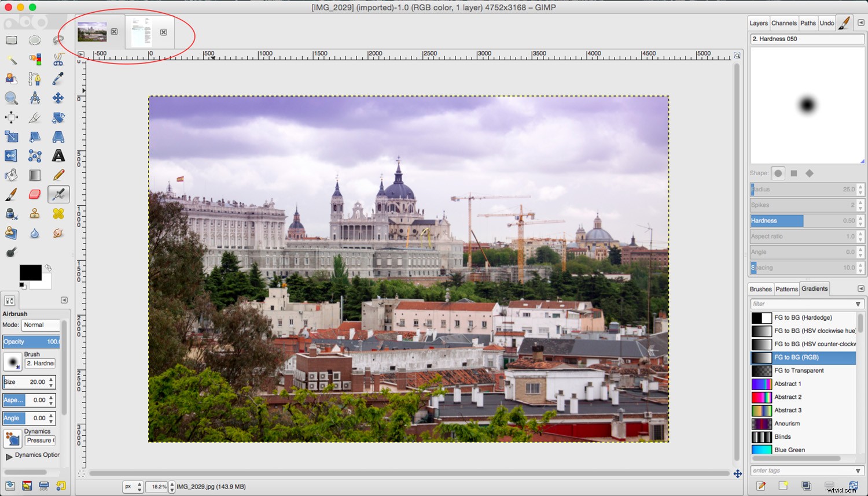868x496 pixels.
Task: Select the Fuzzy Select wand tool
Action: (x=12, y=60)
